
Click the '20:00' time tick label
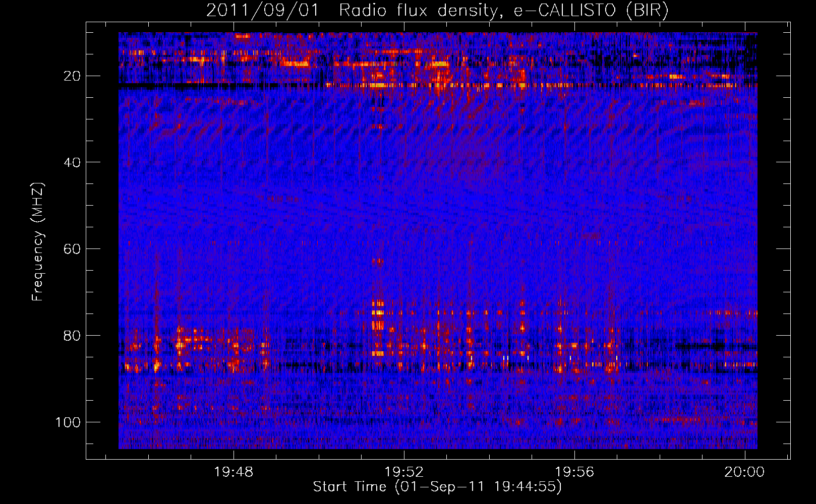point(744,472)
